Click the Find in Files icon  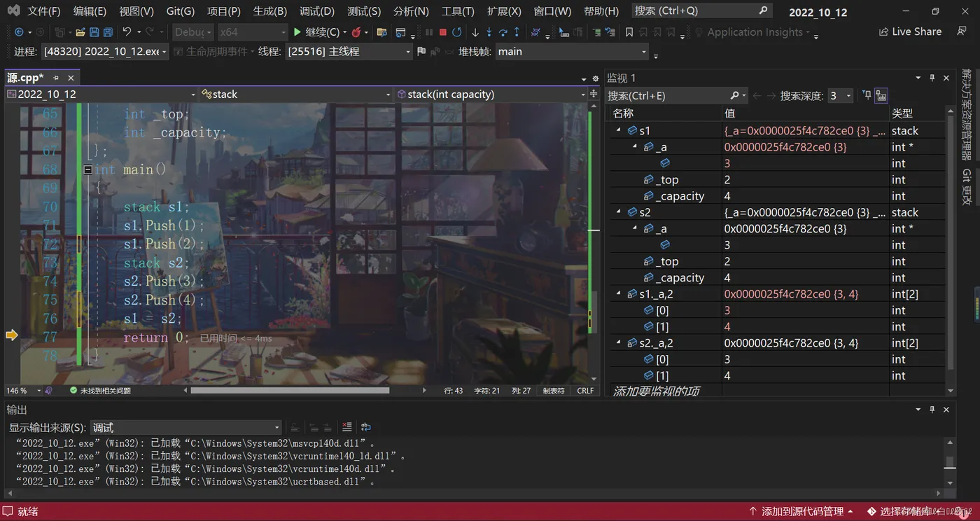381,32
